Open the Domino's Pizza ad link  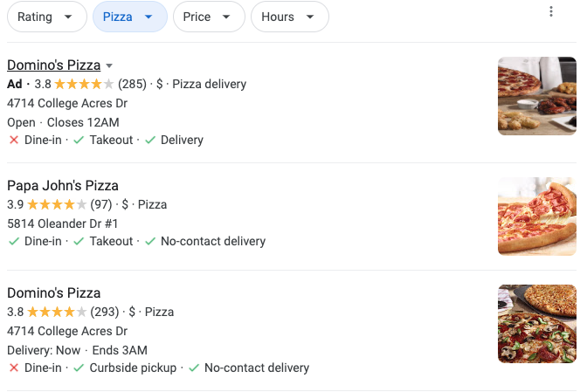(53, 65)
